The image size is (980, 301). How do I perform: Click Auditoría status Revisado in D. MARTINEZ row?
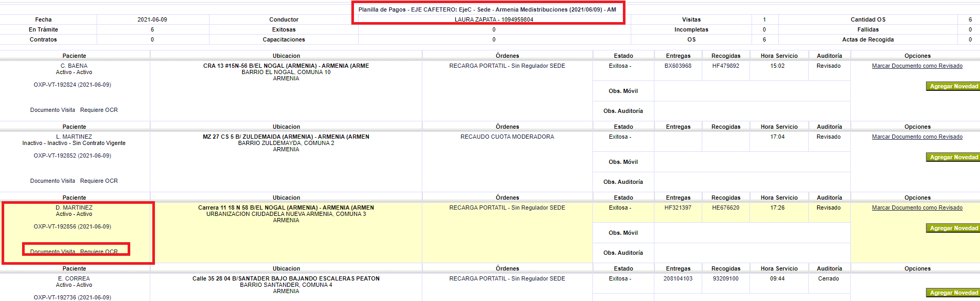[x=828, y=208]
